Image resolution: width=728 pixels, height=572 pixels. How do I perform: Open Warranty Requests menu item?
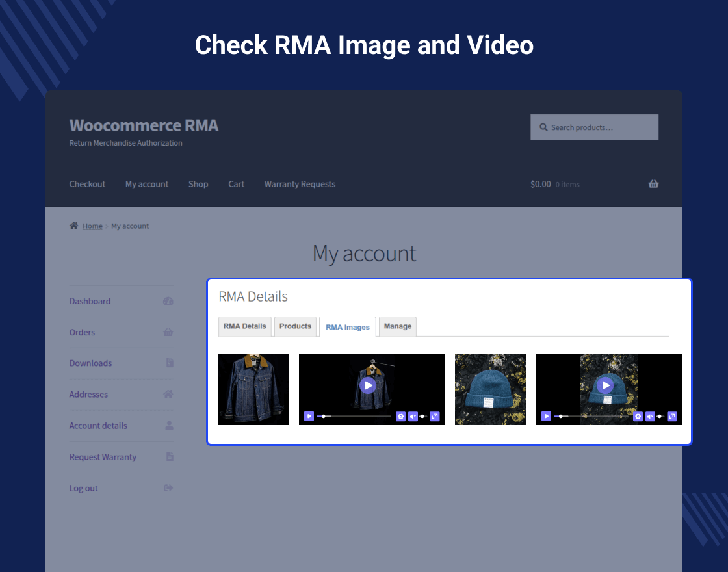tap(300, 184)
